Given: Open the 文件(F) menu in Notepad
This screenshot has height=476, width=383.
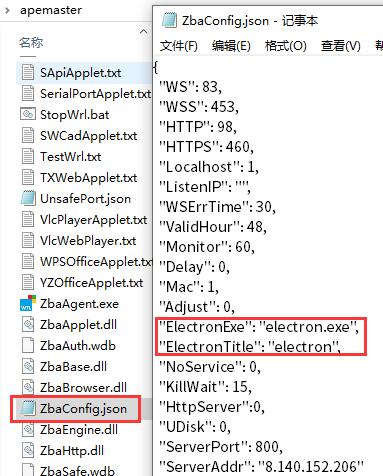Looking at the screenshot, I should (x=179, y=46).
